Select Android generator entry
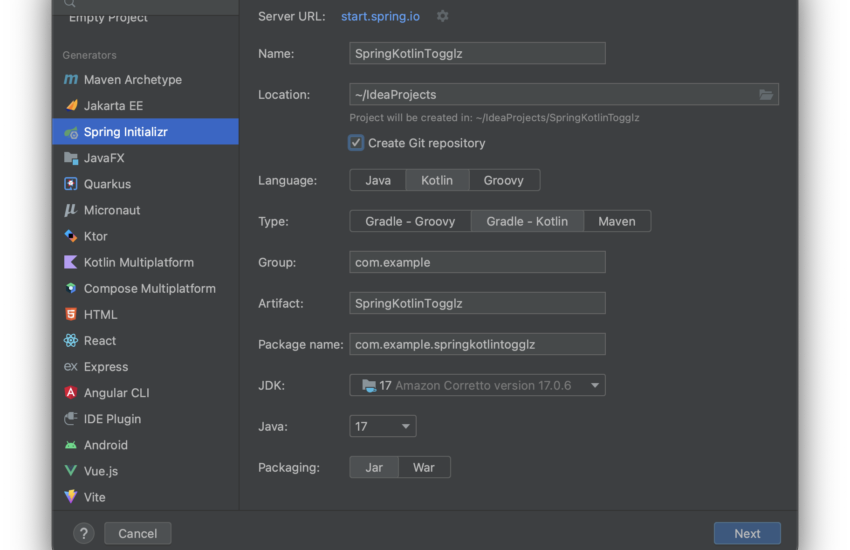The height and width of the screenshot is (550, 850). click(145, 445)
